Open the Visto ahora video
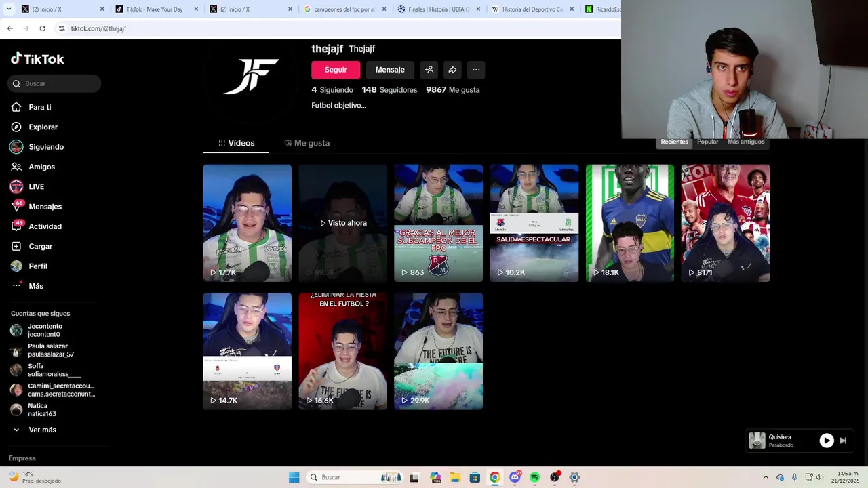 pos(342,223)
